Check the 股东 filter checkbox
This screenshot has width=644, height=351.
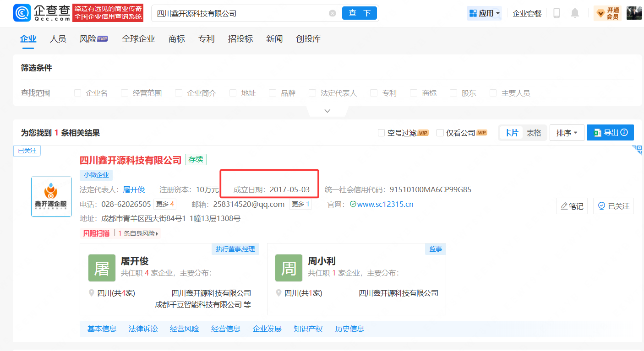453,93
